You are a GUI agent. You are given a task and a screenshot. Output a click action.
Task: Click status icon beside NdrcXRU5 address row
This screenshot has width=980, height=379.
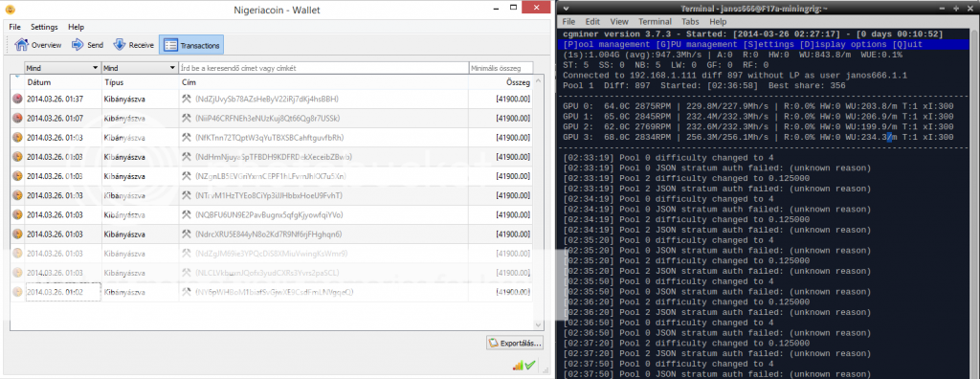point(17,234)
